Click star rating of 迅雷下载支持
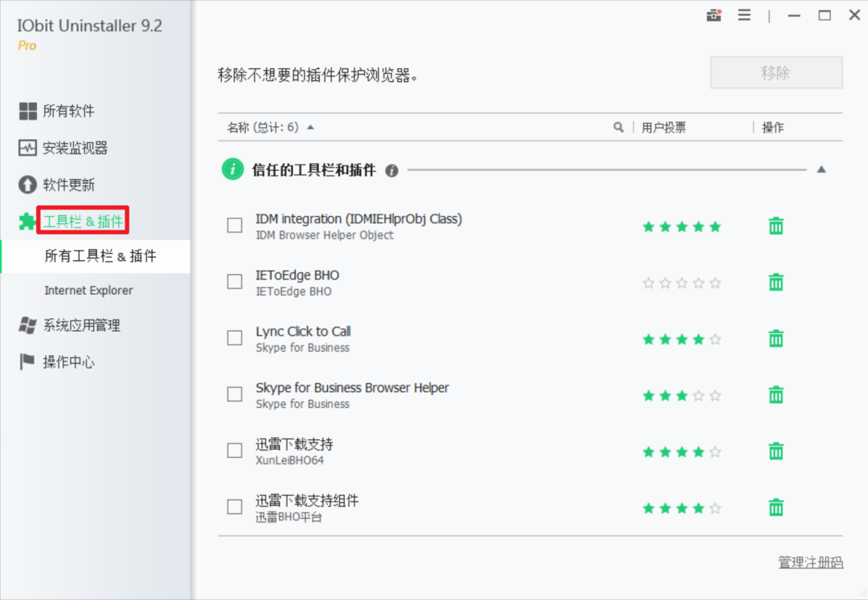Viewport: 868px width, 600px height. [682, 452]
